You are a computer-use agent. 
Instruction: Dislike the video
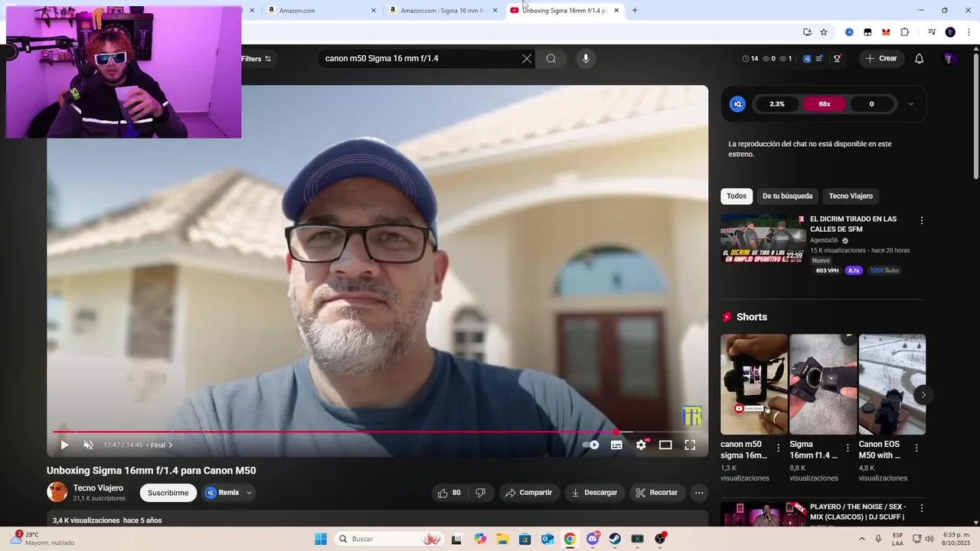(x=480, y=493)
